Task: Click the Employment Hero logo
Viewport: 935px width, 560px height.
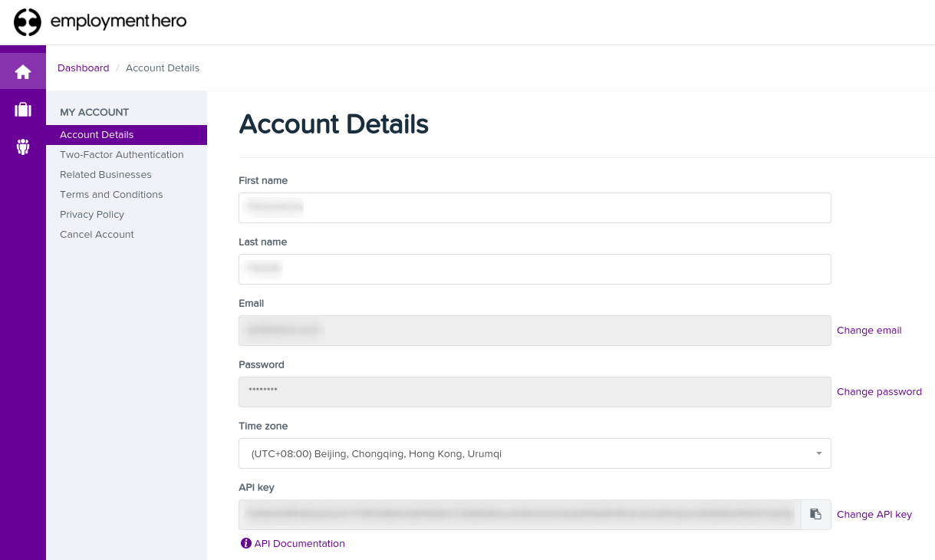Action: coord(100,22)
